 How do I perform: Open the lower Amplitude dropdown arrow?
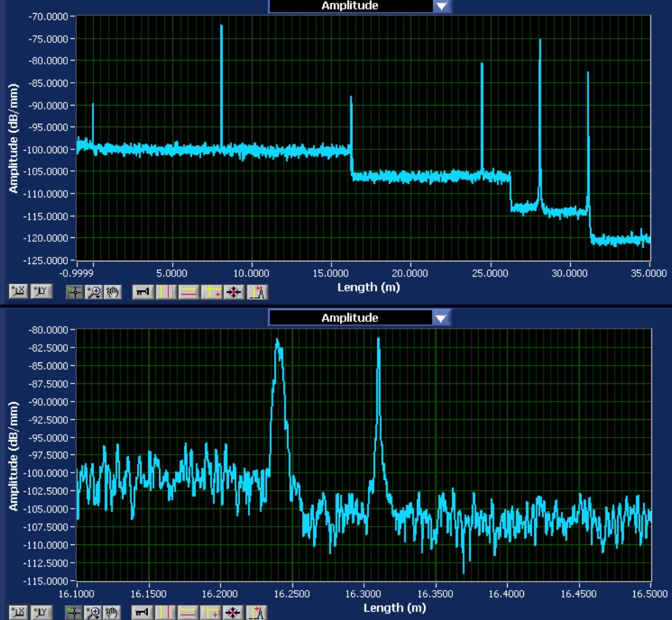(442, 318)
